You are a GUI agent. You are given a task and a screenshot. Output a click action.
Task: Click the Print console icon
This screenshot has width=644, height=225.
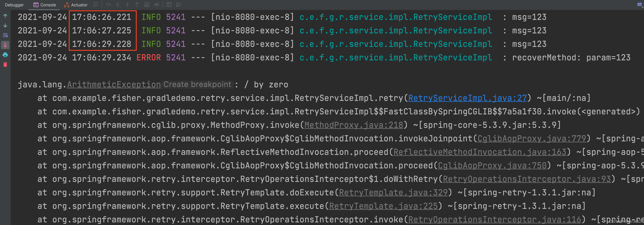pyautogui.click(x=5, y=55)
